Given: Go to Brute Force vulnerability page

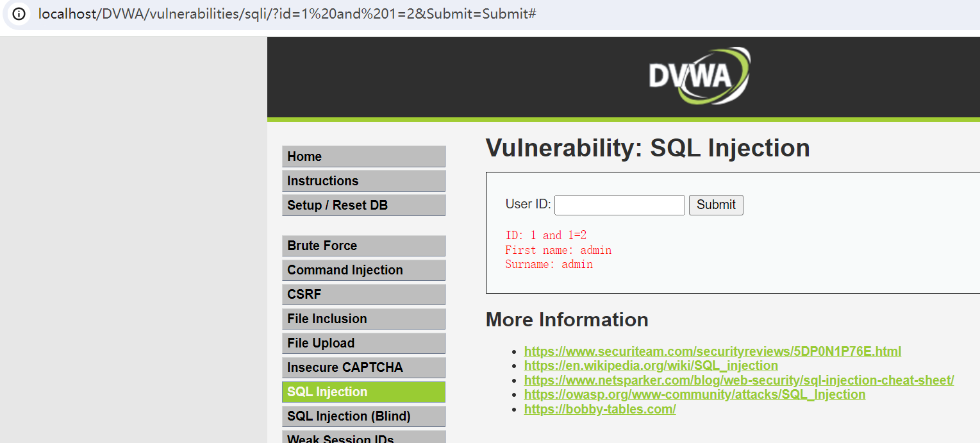Looking at the screenshot, I should pos(363,246).
